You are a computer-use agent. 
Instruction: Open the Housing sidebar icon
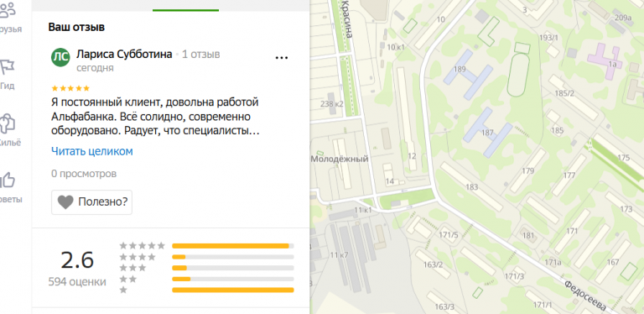pyautogui.click(x=8, y=123)
